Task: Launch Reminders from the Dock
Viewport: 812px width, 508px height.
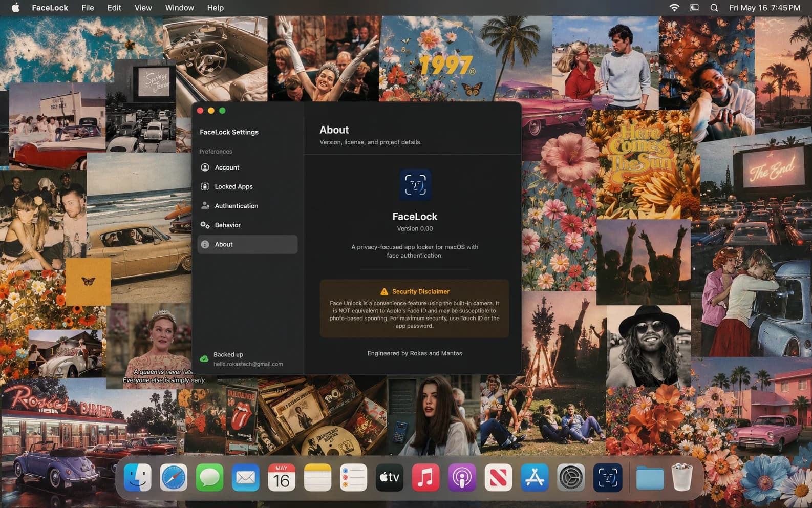Action: click(x=353, y=478)
